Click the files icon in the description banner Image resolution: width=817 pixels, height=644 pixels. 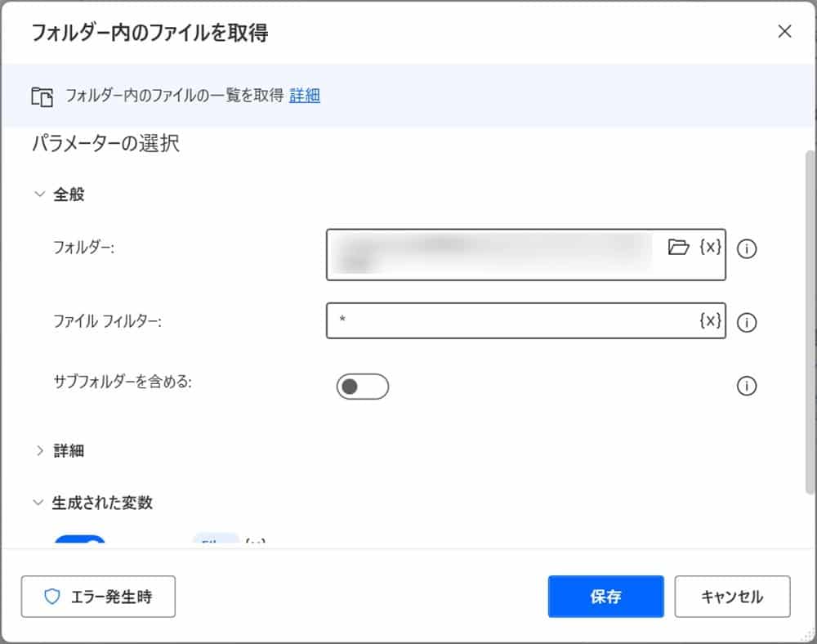[42, 96]
